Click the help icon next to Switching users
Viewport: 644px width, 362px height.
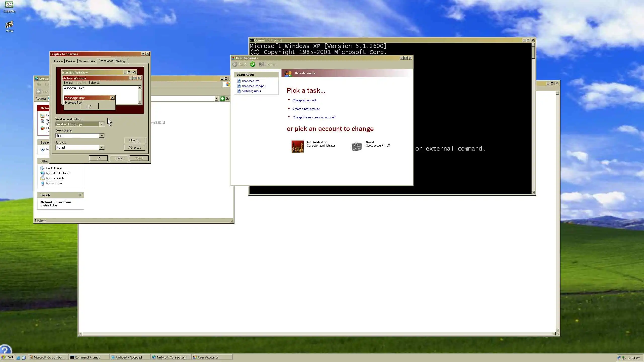coord(239,91)
